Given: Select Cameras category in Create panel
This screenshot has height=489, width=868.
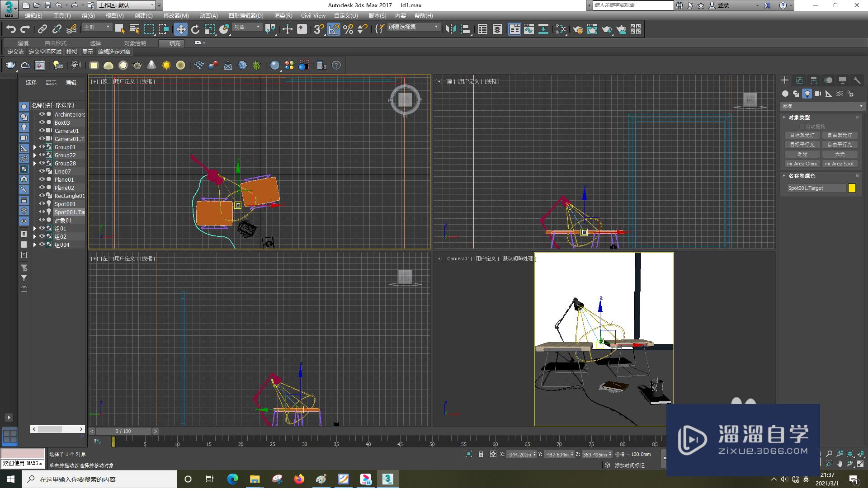Looking at the screenshot, I should tap(818, 94).
